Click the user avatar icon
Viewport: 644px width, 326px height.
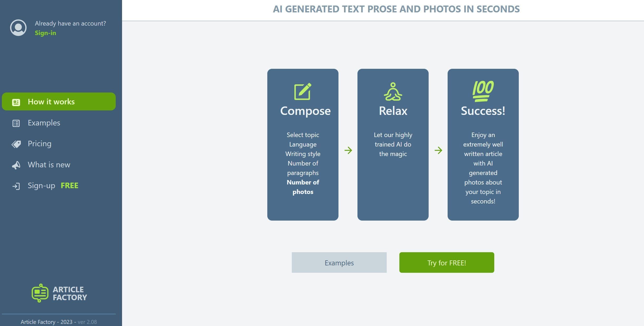click(18, 28)
